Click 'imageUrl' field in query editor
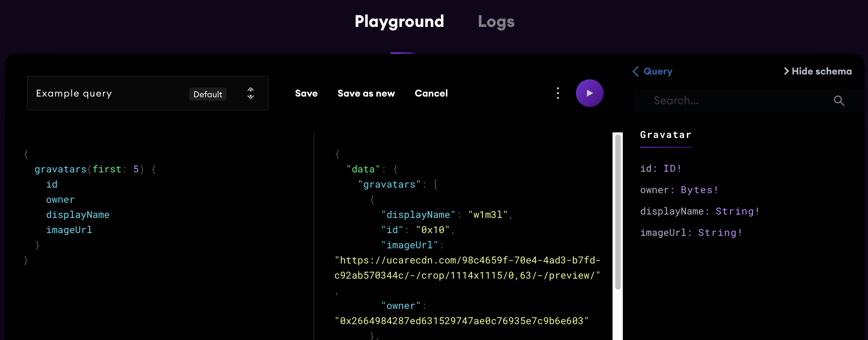Image resolution: width=868 pixels, height=340 pixels. [69, 230]
